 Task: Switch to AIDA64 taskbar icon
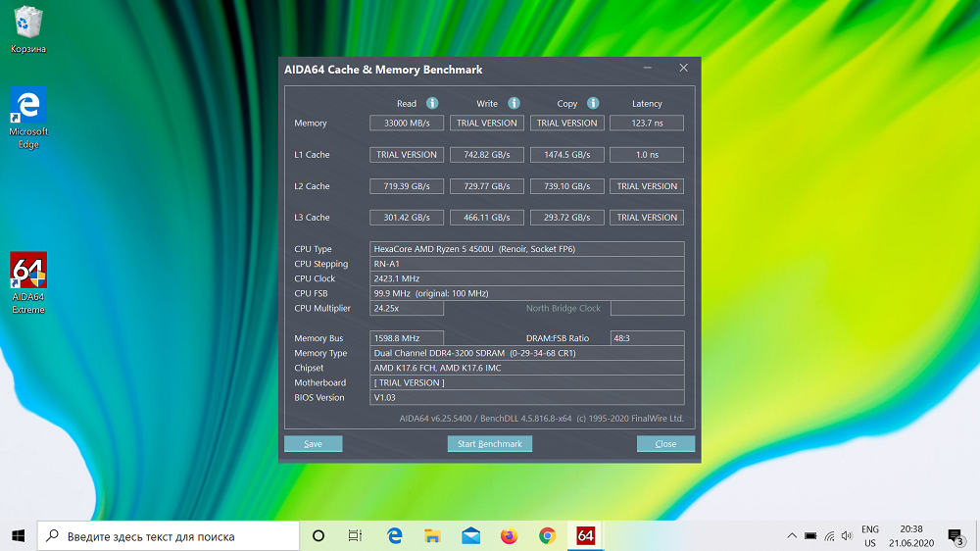[586, 536]
